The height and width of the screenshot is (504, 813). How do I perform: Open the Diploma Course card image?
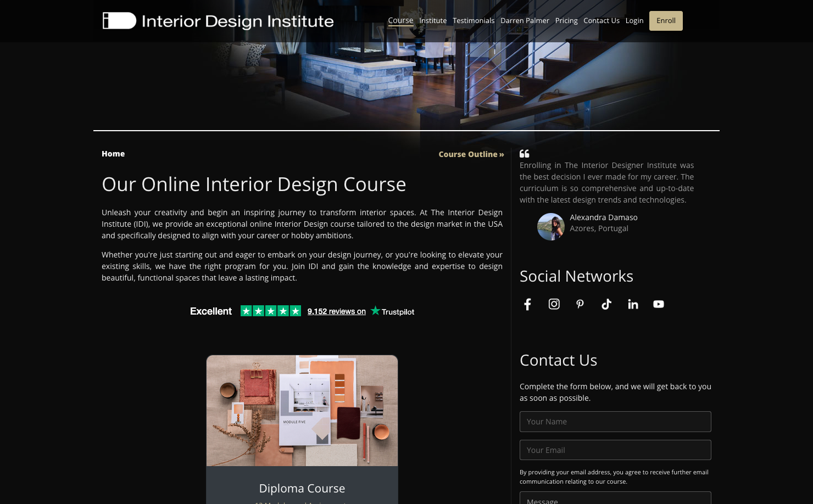pos(302,411)
